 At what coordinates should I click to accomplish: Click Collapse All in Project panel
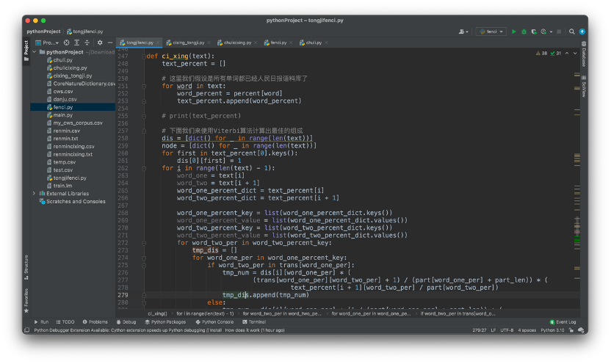[87, 43]
